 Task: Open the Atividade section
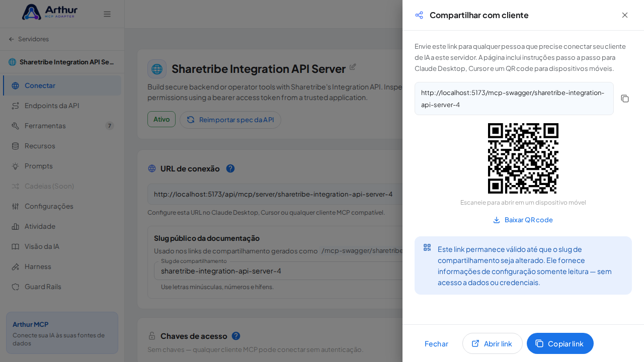coord(62,226)
